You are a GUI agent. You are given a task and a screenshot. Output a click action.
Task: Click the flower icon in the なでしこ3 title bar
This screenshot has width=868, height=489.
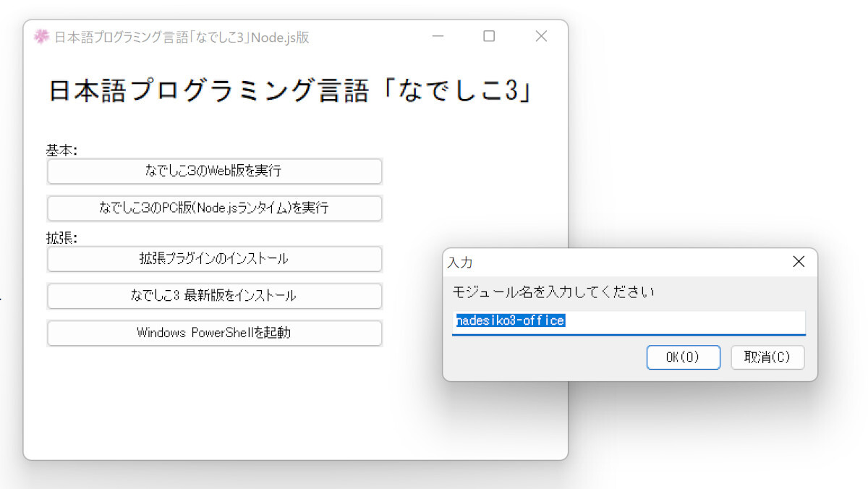[x=41, y=37]
